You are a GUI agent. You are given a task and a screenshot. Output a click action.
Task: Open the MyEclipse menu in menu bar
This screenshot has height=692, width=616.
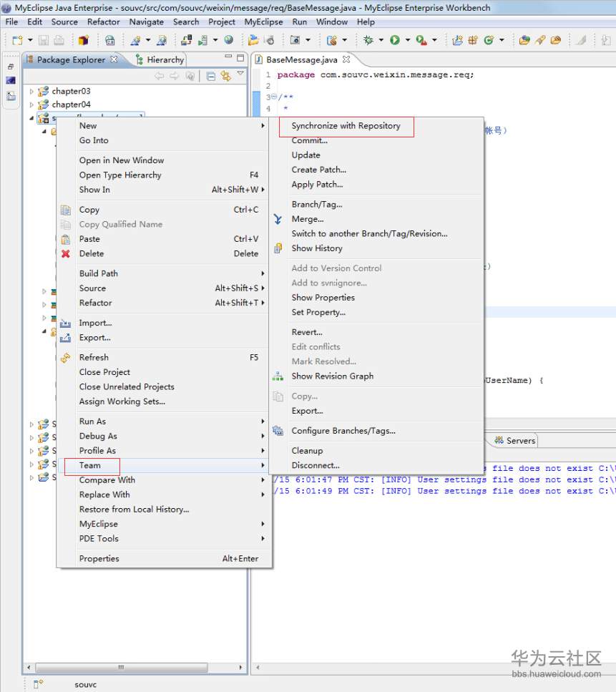263,21
